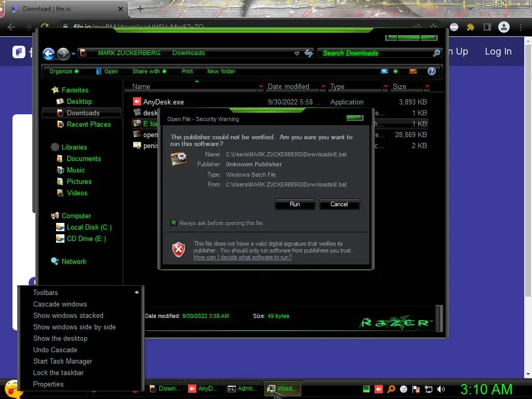Click the batch file icon in dialog

point(179,159)
